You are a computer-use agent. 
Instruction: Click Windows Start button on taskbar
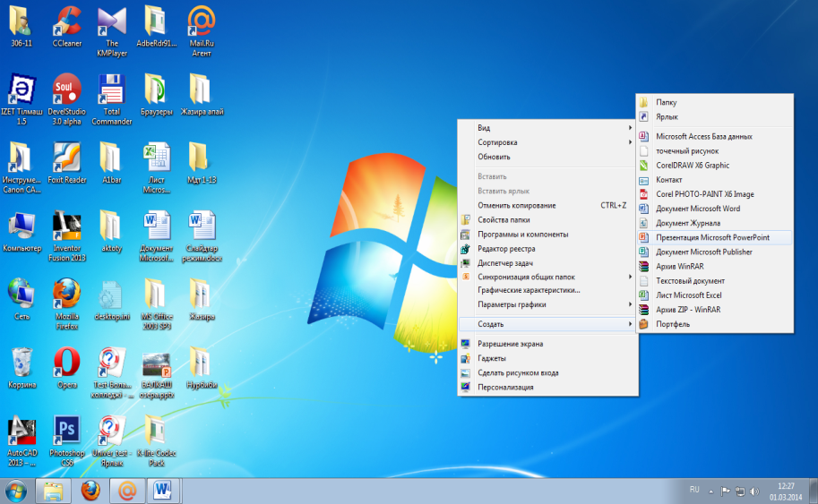[15, 490]
